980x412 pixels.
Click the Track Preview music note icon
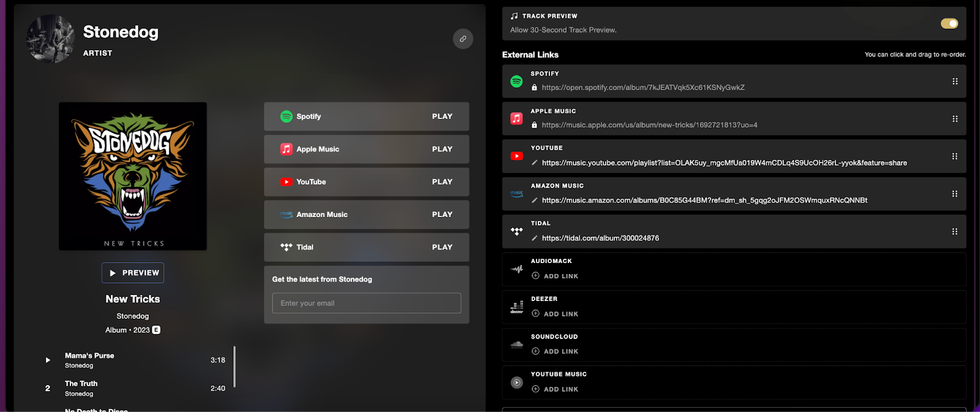[x=514, y=16]
